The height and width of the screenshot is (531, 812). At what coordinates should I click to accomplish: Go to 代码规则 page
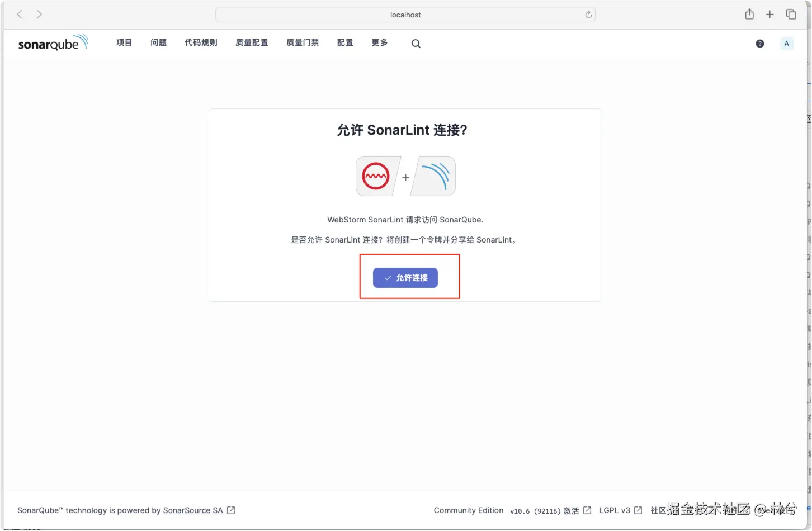coord(201,43)
